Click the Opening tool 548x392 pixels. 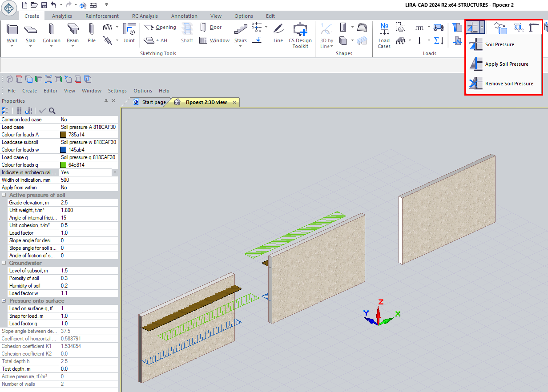click(x=161, y=28)
